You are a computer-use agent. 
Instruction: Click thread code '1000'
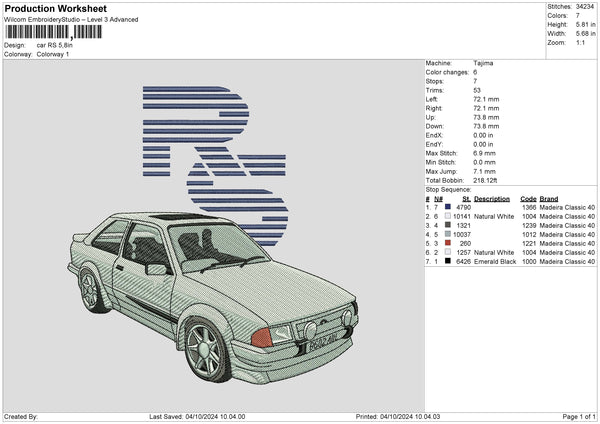point(529,261)
